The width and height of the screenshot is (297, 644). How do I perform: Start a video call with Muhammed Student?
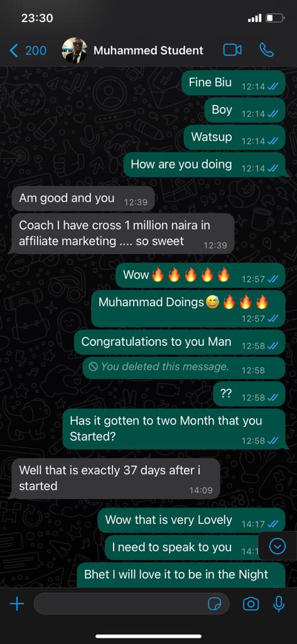pyautogui.click(x=232, y=50)
